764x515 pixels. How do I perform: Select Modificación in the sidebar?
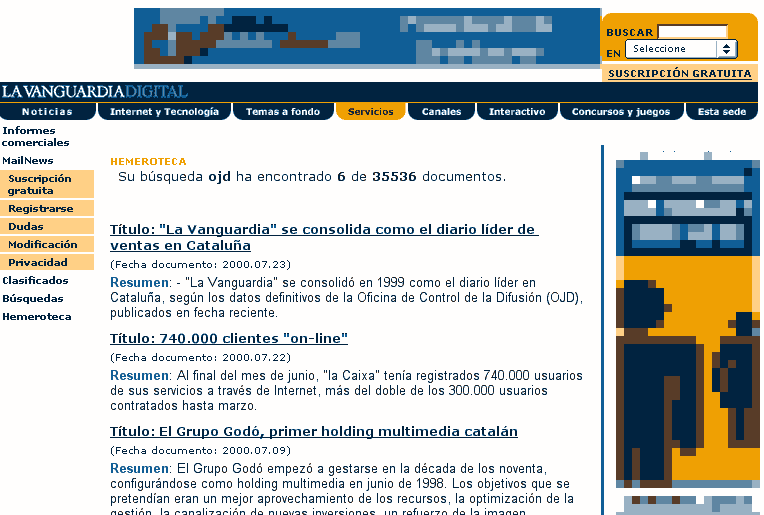47,245
